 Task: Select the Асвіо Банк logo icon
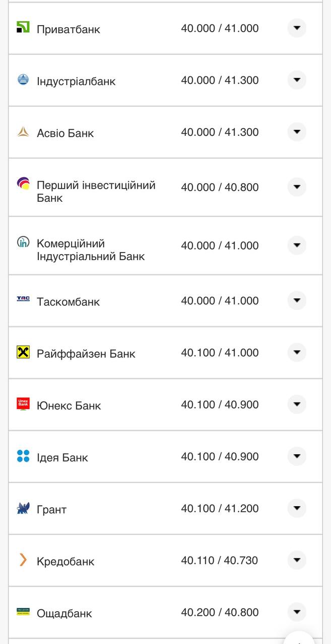pos(24,132)
